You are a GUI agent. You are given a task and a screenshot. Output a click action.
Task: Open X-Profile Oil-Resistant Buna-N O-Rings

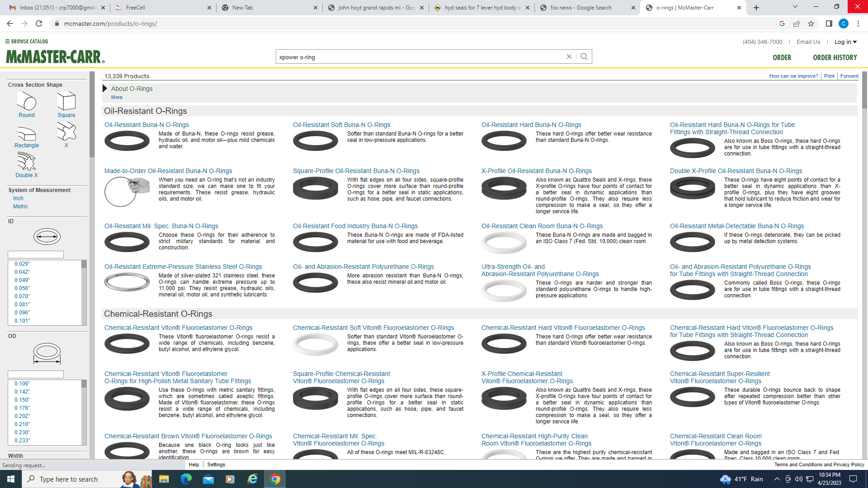tap(536, 171)
